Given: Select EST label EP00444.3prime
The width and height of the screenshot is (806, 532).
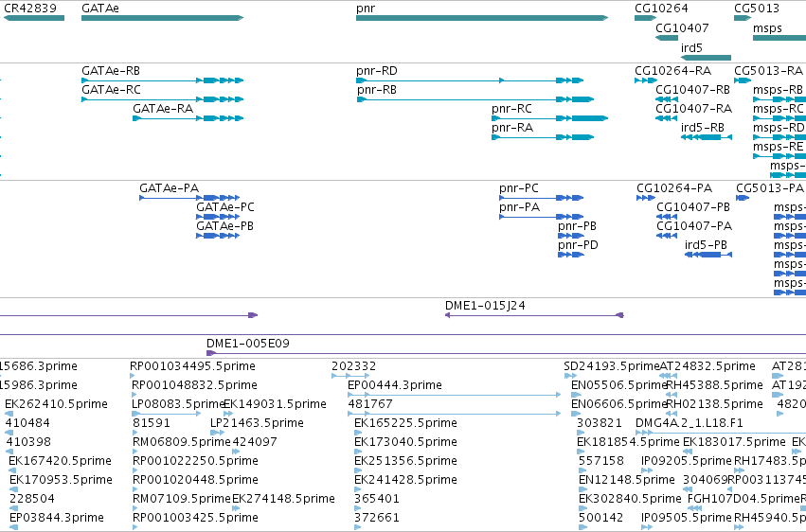Looking at the screenshot, I should click(395, 385).
